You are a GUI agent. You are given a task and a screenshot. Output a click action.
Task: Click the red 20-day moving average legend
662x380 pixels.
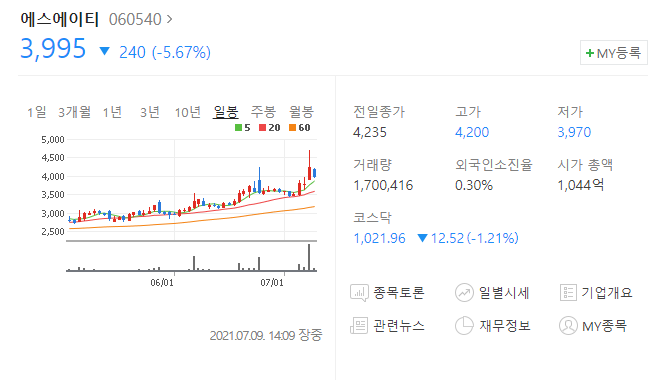[x=270, y=128]
